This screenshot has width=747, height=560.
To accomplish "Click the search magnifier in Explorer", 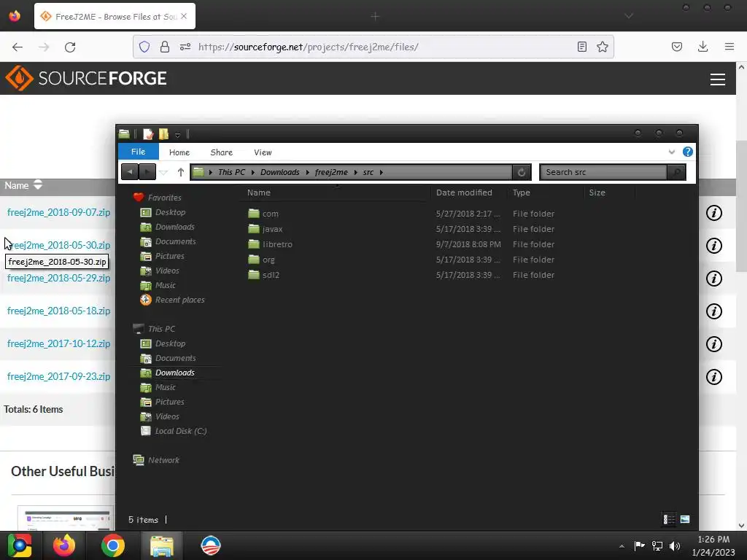I will pyautogui.click(x=676, y=172).
